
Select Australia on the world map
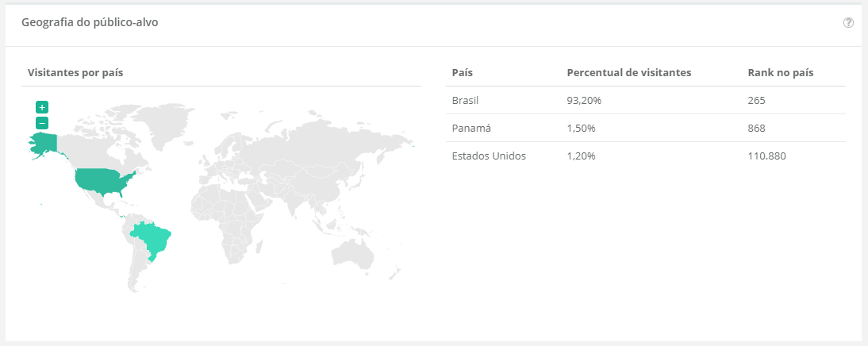[352, 255]
